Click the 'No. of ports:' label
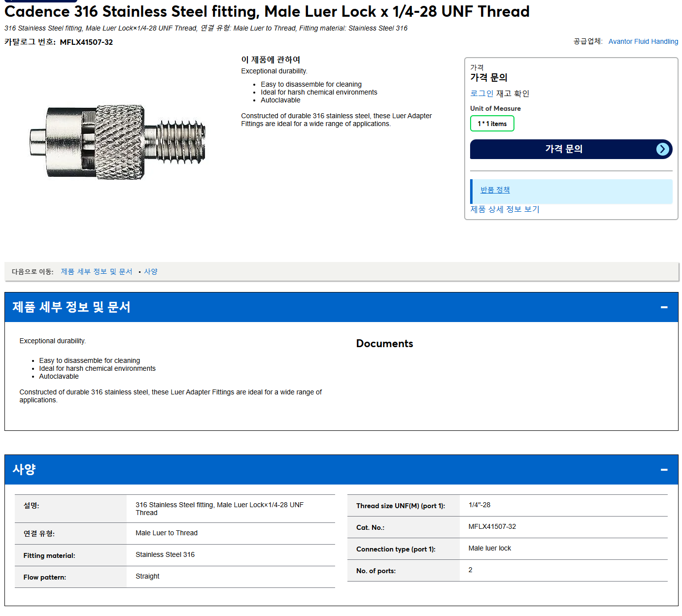This screenshot has width=682, height=616. pos(376,571)
